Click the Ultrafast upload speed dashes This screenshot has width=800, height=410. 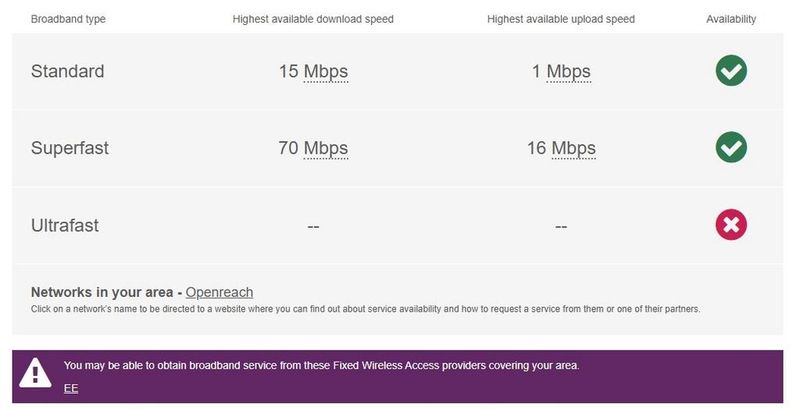click(x=560, y=227)
